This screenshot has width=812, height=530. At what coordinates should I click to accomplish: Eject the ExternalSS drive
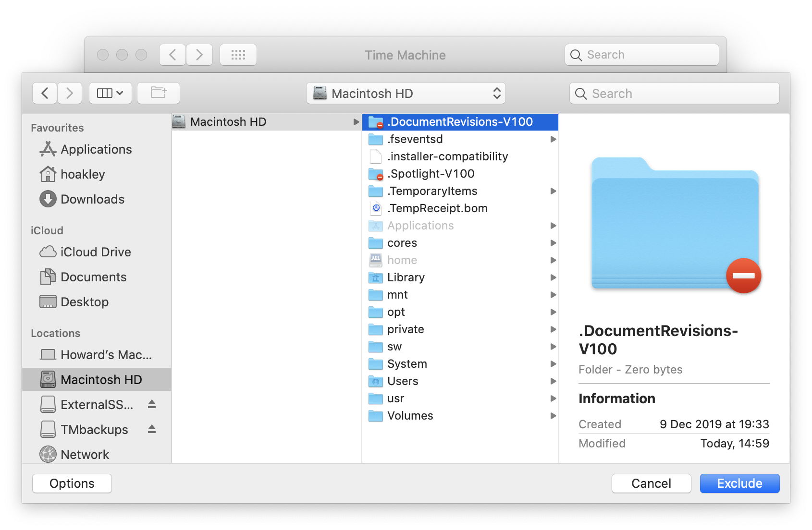click(x=152, y=404)
